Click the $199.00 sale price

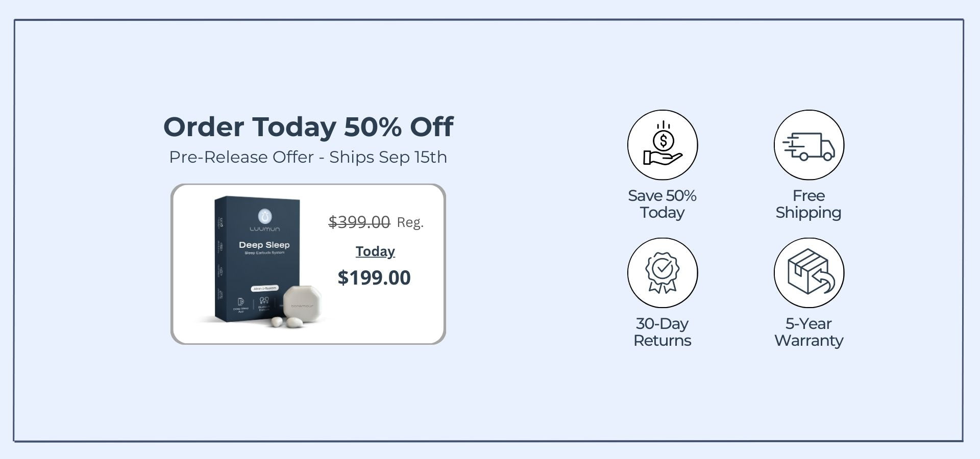click(374, 277)
